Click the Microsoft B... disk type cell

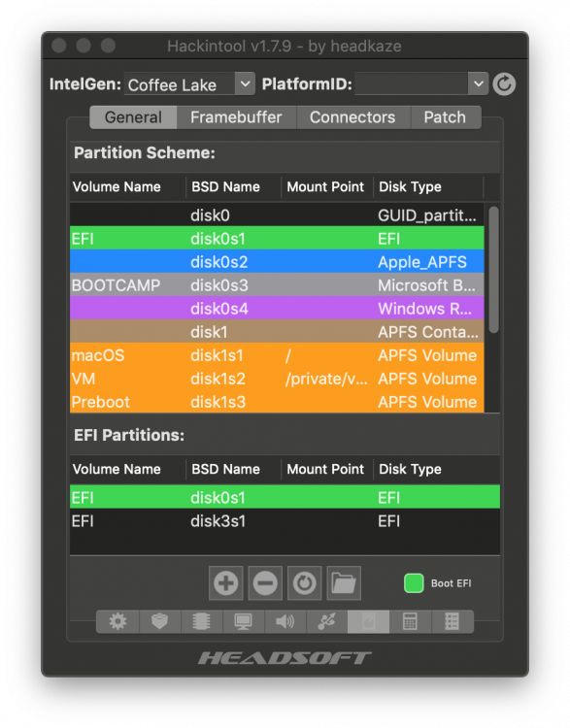pyautogui.click(x=426, y=285)
